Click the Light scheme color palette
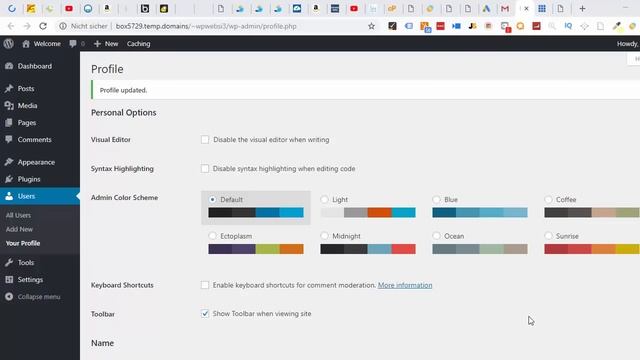The width and height of the screenshot is (640, 360). [368, 213]
